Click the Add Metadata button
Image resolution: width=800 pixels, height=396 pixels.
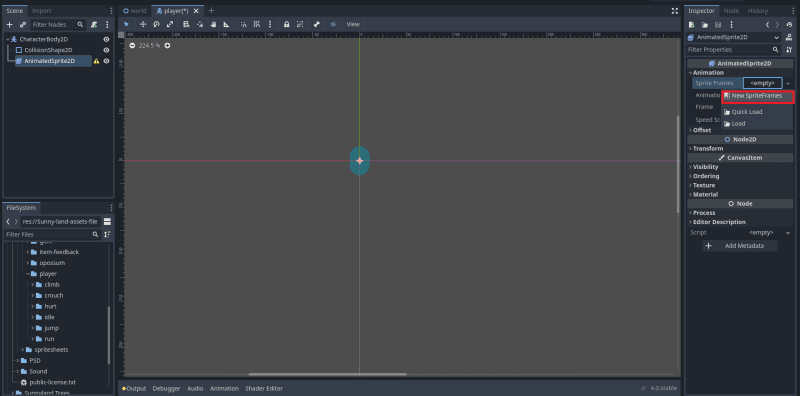coord(740,246)
